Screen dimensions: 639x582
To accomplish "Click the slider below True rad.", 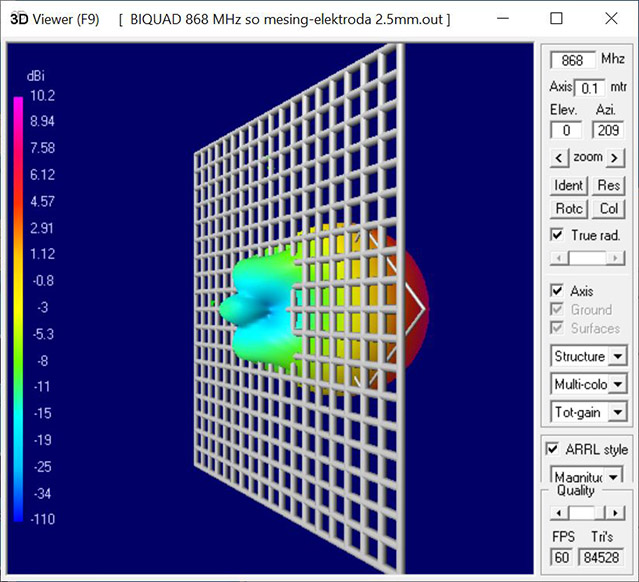I will tap(587, 258).
